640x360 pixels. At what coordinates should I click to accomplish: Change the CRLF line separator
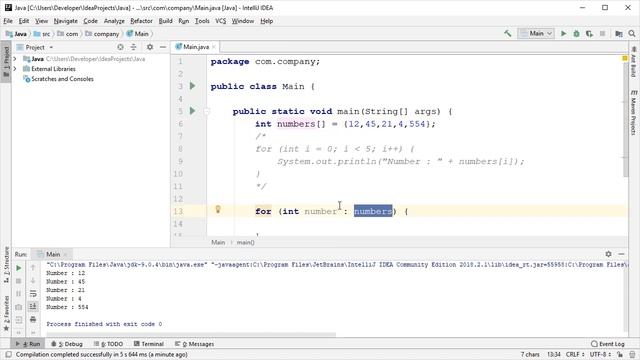tap(575, 354)
